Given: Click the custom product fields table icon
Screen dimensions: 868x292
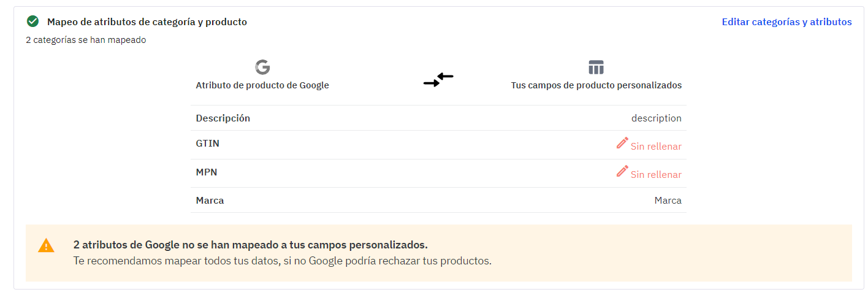Looking at the screenshot, I should (596, 67).
